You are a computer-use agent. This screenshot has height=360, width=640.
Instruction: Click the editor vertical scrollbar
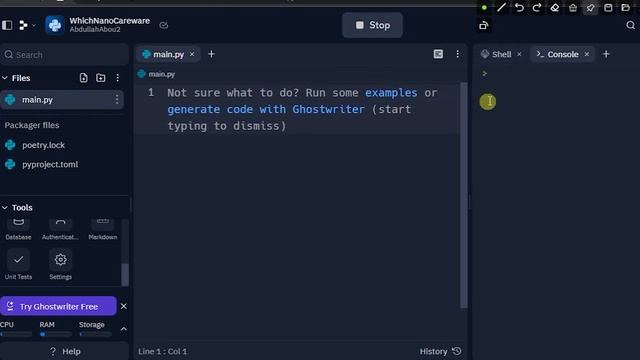pyautogui.click(x=463, y=195)
